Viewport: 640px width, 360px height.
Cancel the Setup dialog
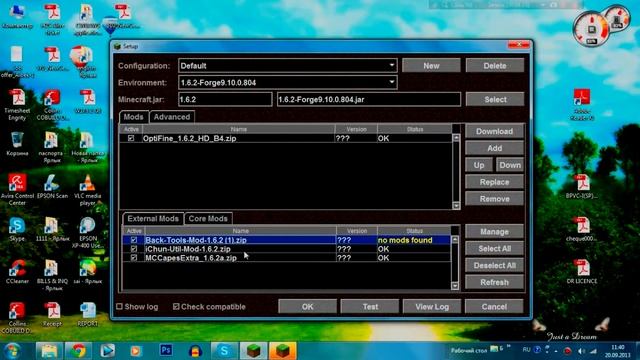pos(494,307)
